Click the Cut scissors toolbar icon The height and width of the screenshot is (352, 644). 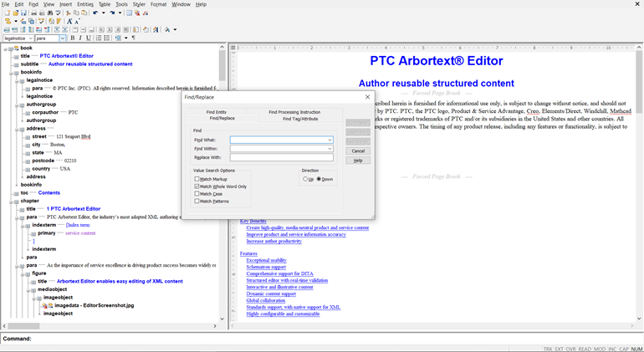click(69, 13)
